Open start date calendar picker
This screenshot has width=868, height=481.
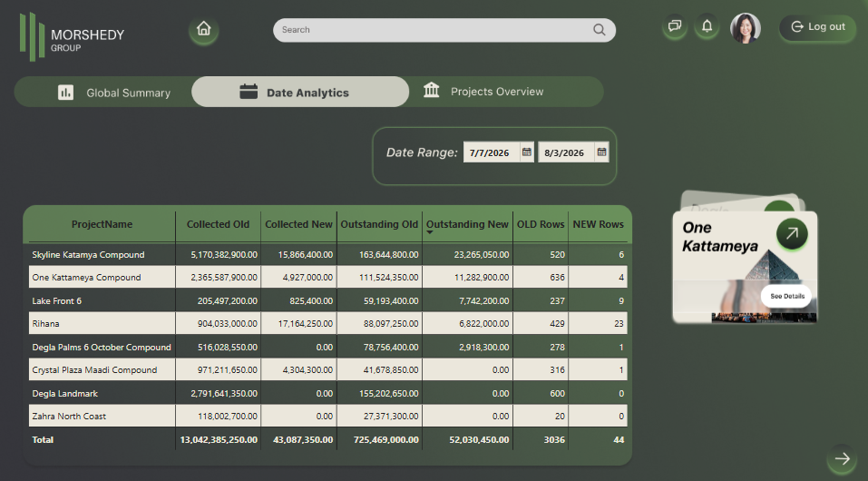pyautogui.click(x=527, y=152)
